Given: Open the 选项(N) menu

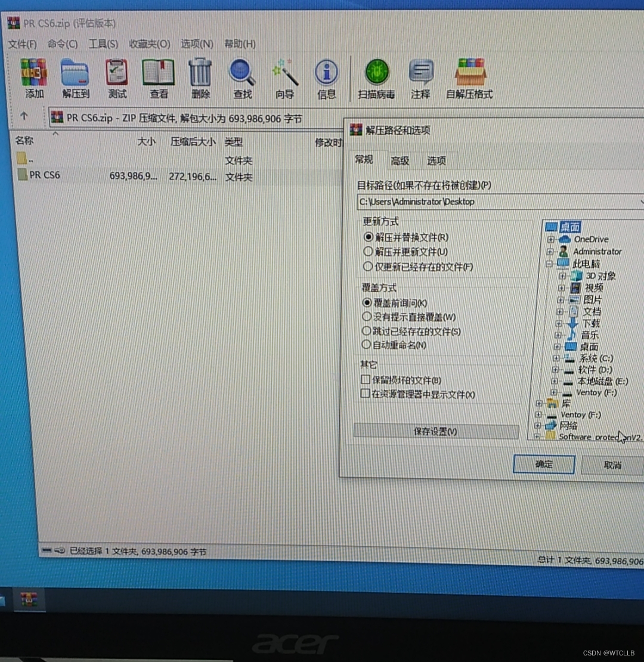Looking at the screenshot, I should (x=197, y=44).
